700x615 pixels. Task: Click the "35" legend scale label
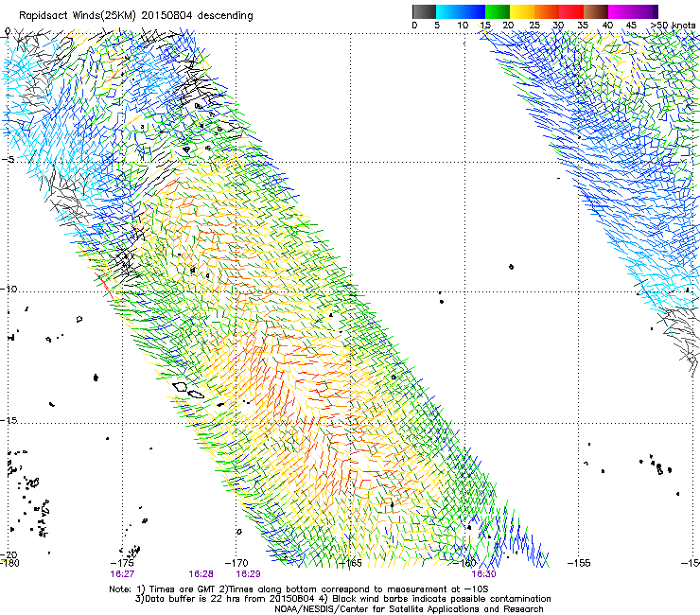click(x=582, y=26)
